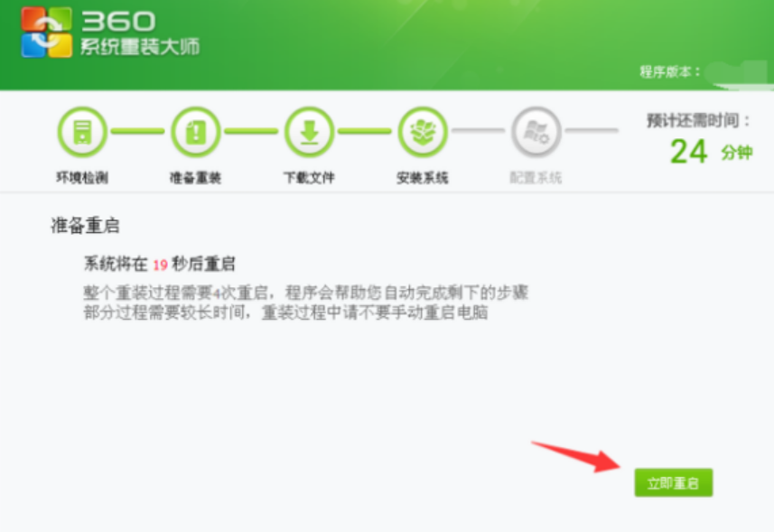Click the 下载文件 step label
This screenshot has height=532, width=774.
[309, 178]
